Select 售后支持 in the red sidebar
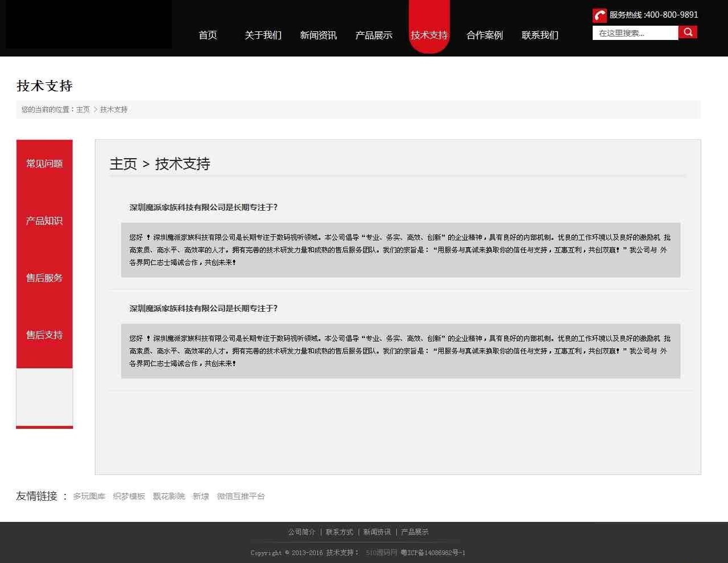This screenshot has width=728, height=563. click(45, 335)
